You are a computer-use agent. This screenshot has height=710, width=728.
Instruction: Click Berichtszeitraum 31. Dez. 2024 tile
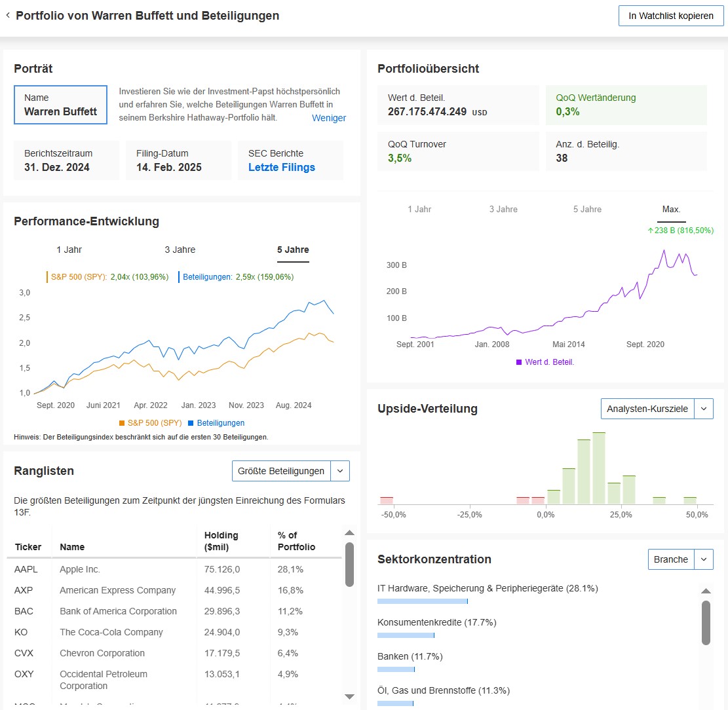click(66, 160)
